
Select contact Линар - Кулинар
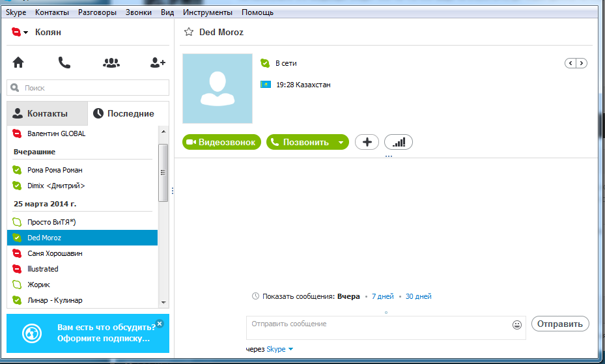tap(83, 300)
